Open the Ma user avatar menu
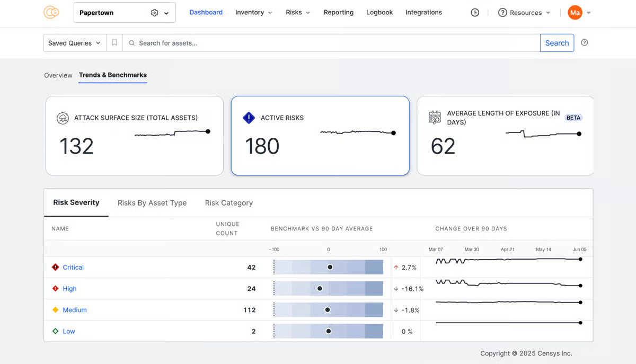Screen dimensions: 636x364 pyautogui.click(x=575, y=13)
